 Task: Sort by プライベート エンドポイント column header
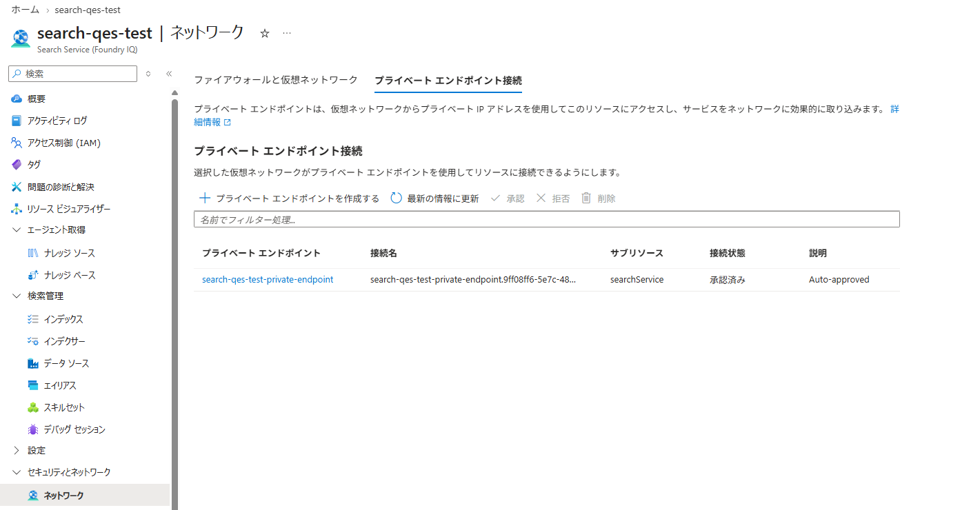(x=261, y=253)
